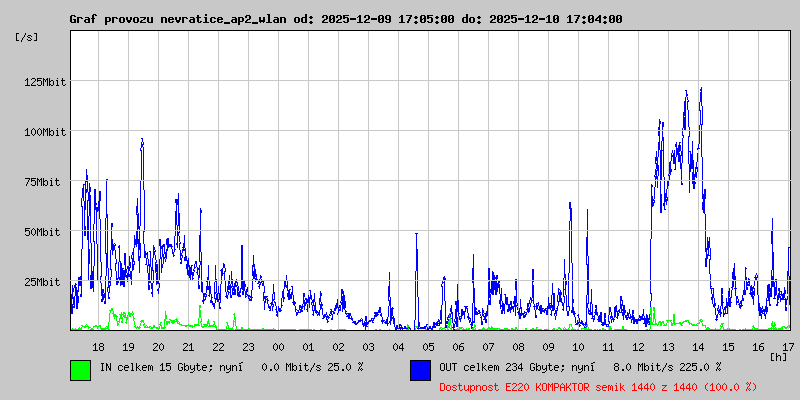
Task: Select the '125Mbit' y-axis label
Action: (45, 82)
